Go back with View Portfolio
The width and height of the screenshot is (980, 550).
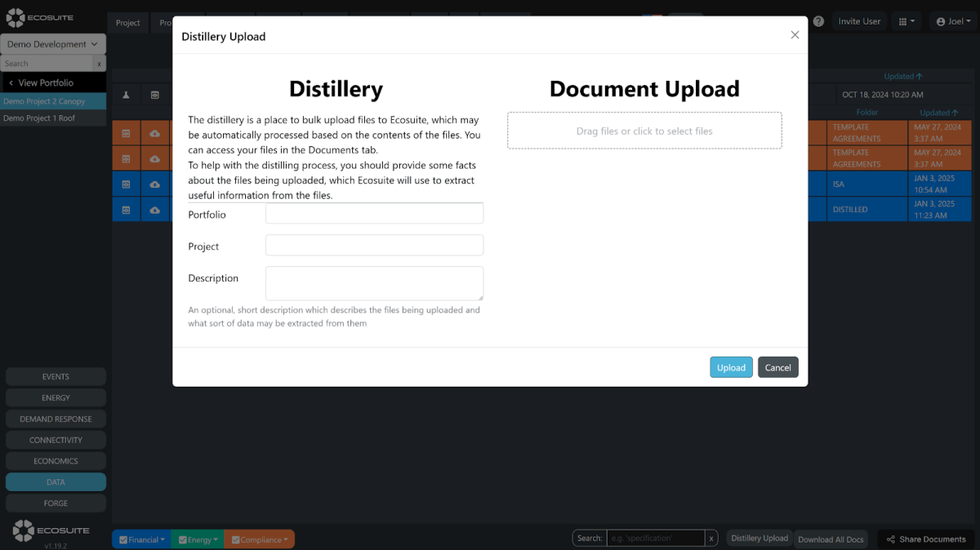pyautogui.click(x=53, y=82)
